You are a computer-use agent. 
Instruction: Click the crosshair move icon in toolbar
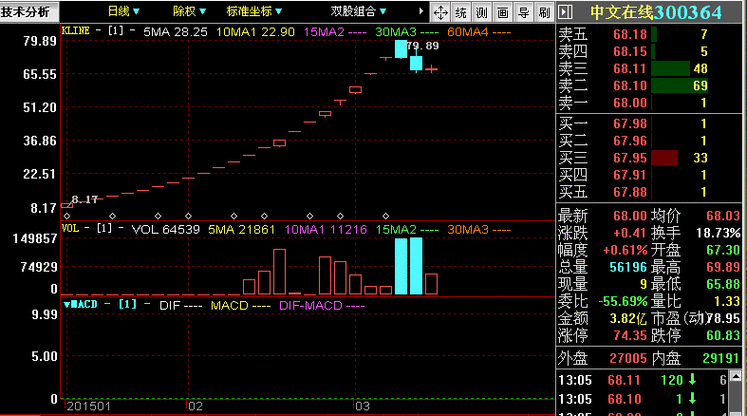click(x=440, y=12)
